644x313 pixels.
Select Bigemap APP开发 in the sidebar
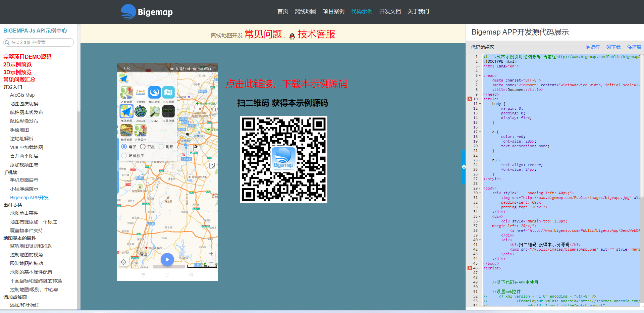click(x=29, y=198)
